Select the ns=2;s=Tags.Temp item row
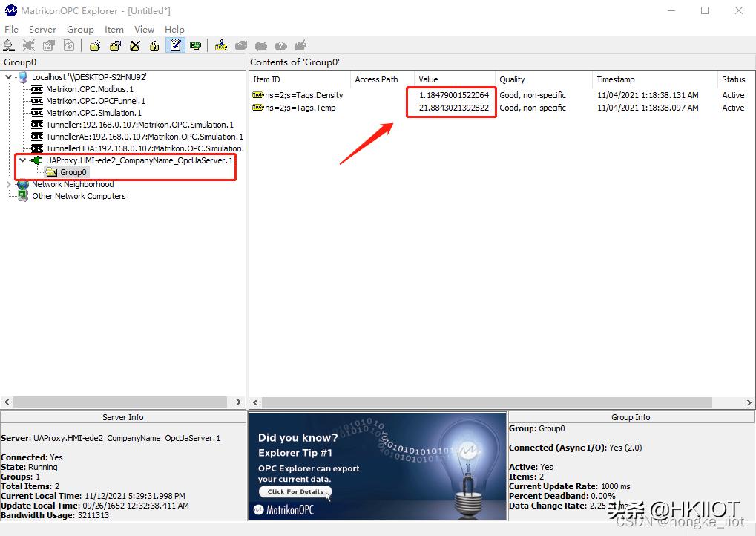Viewport: 756px width, 536px height. tap(300, 108)
